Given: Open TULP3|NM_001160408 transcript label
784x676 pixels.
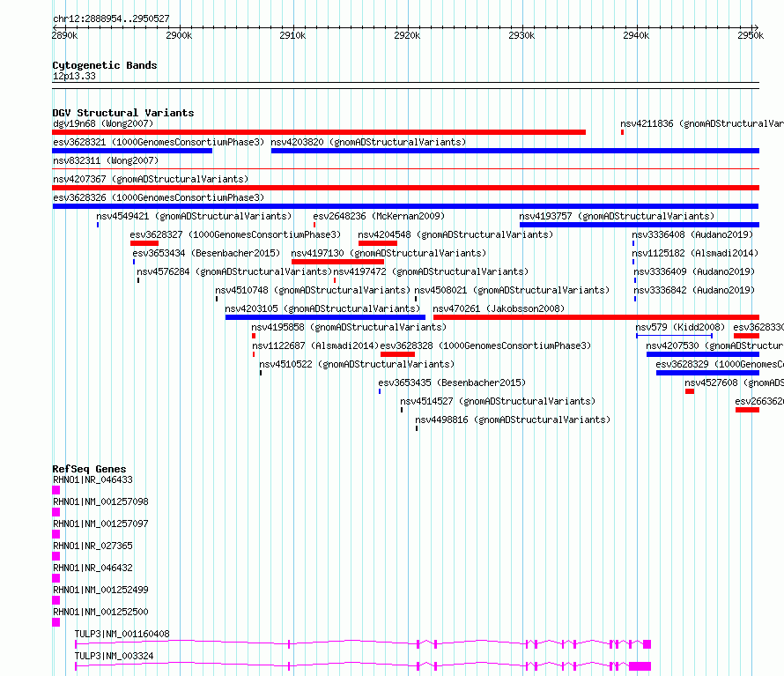Looking at the screenshot, I should (122, 634).
